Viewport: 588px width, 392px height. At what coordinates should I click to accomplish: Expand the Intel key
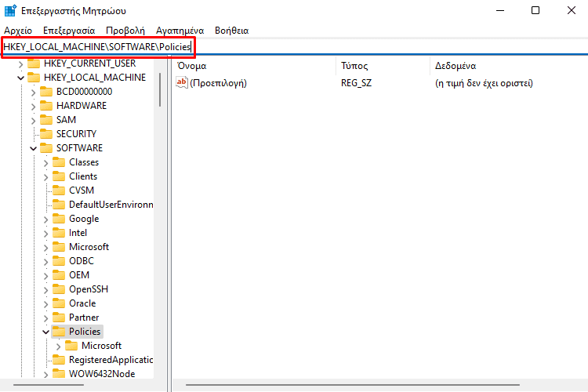[45, 234]
